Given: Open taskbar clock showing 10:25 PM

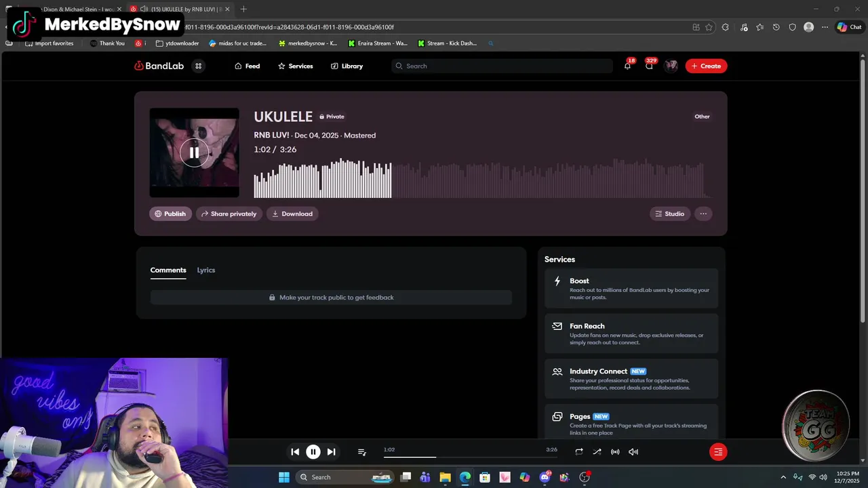Looking at the screenshot, I should [848, 477].
